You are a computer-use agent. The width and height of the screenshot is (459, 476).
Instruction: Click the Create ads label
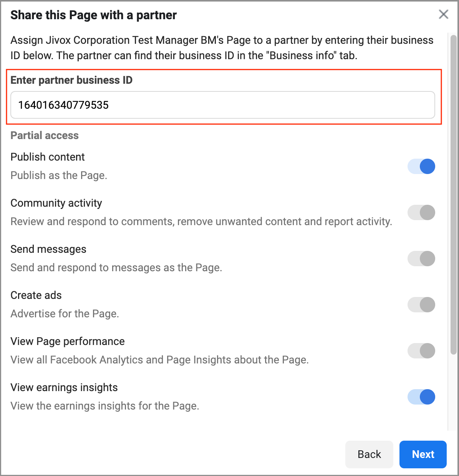pos(36,295)
